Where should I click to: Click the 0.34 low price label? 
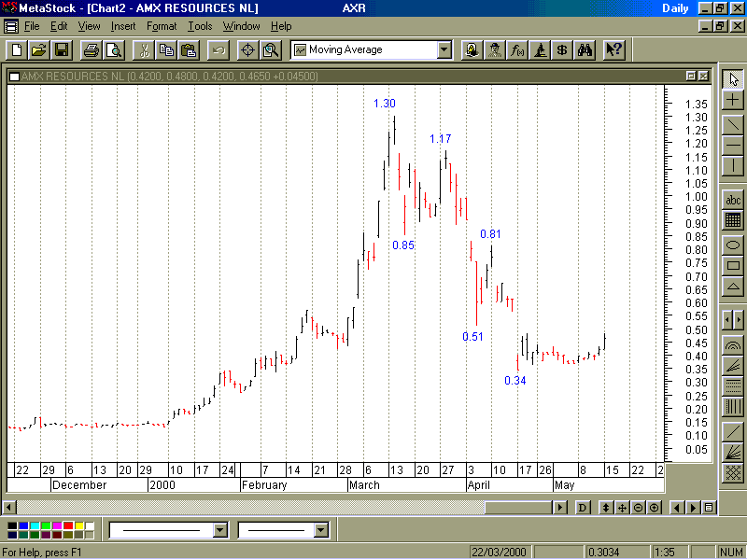[515, 381]
